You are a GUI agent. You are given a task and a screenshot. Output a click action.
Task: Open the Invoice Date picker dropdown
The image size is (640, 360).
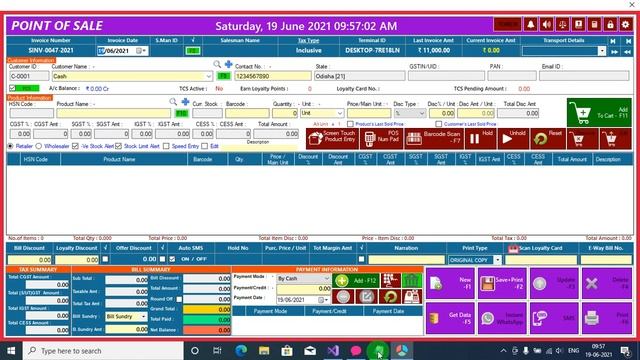coord(142,51)
